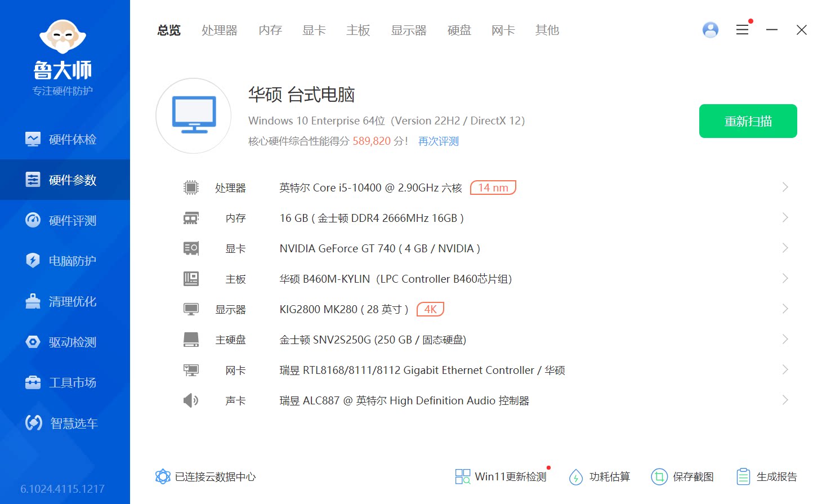
Task: Click the 已连接云数据中心 cloud status icon
Action: tap(163, 477)
